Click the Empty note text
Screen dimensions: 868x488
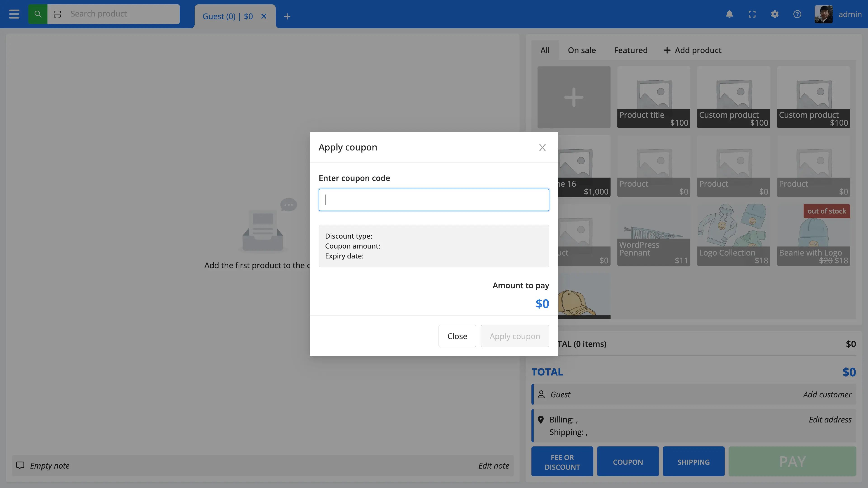pyautogui.click(x=50, y=466)
